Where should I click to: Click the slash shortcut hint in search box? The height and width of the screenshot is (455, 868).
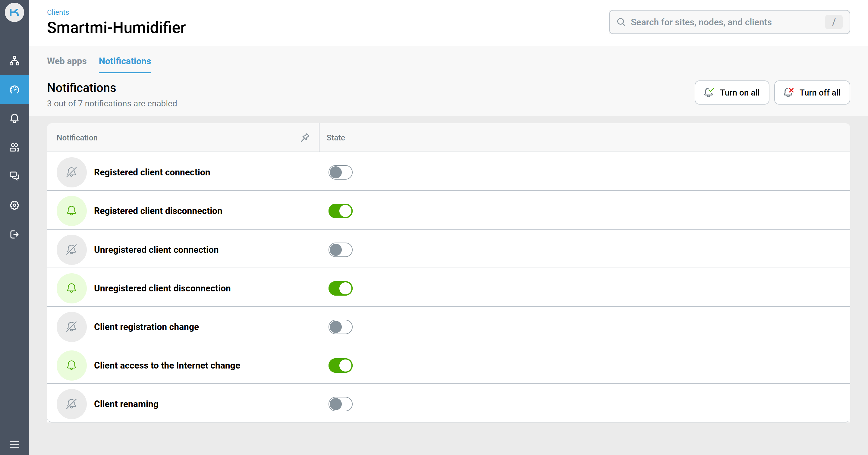point(834,22)
